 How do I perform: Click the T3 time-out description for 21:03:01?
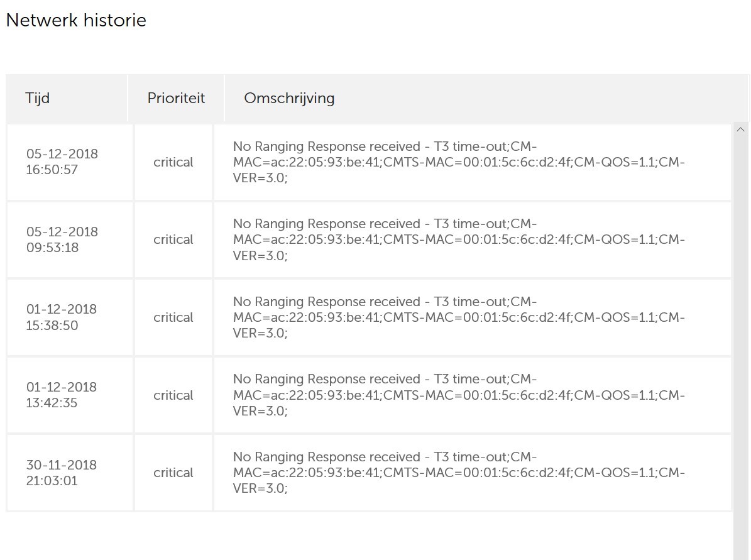point(459,473)
